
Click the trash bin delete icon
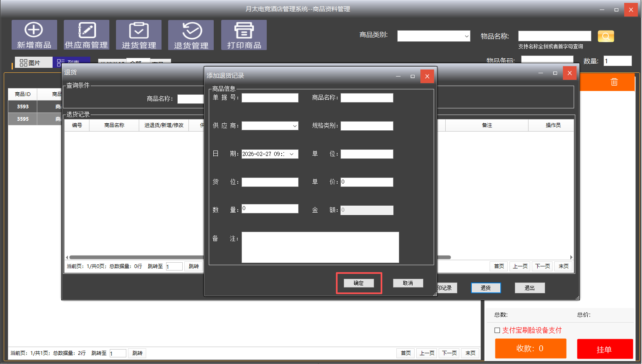click(614, 82)
